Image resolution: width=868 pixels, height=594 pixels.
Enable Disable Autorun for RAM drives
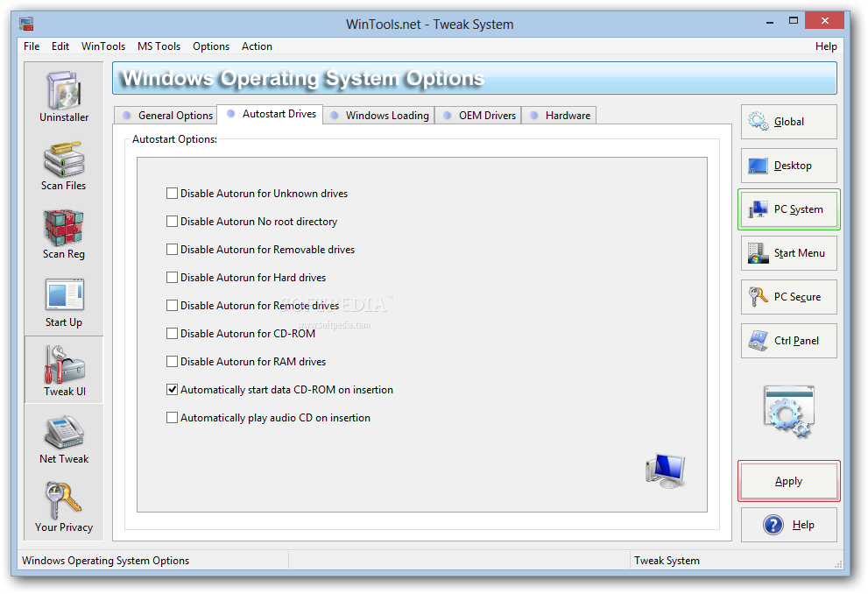(x=173, y=362)
